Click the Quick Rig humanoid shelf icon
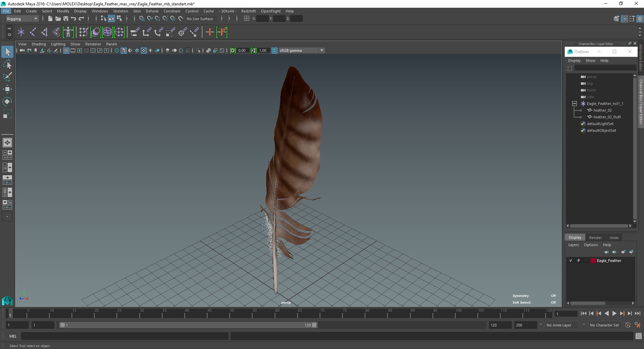The width and height of the screenshot is (644, 349). (x=68, y=32)
